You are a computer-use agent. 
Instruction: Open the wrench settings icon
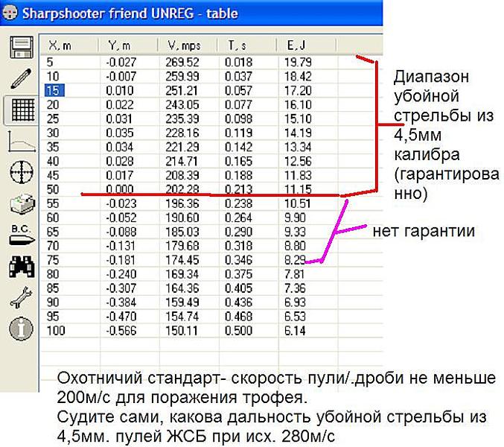pos(21,297)
